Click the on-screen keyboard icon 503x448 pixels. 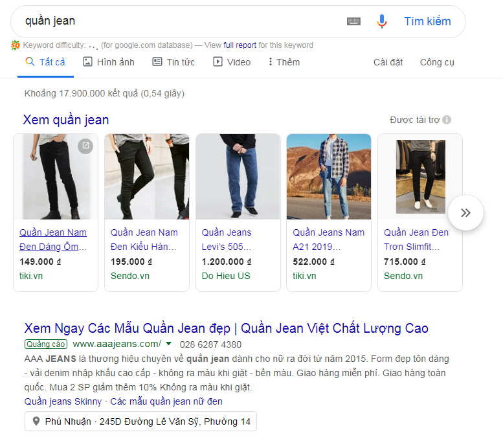(354, 21)
